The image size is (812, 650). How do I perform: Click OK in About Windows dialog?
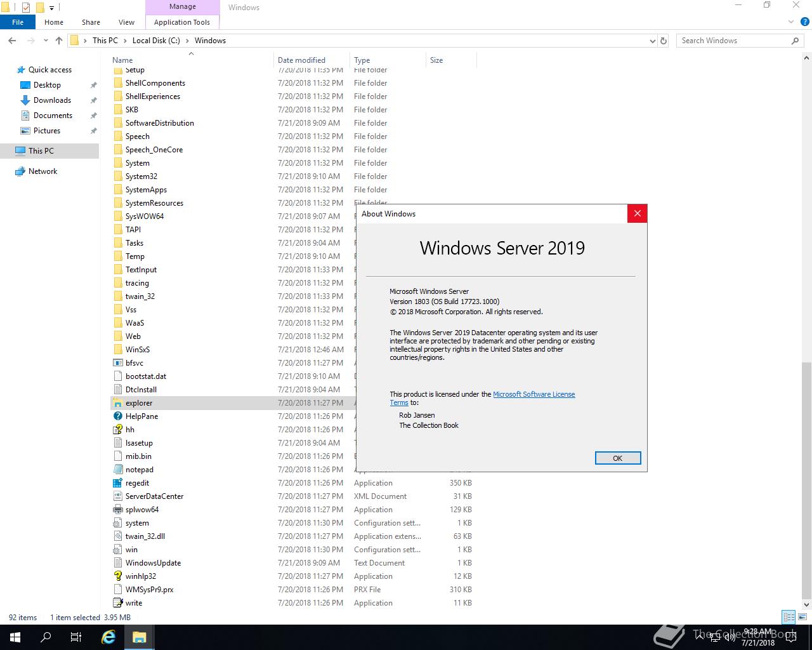[618, 458]
